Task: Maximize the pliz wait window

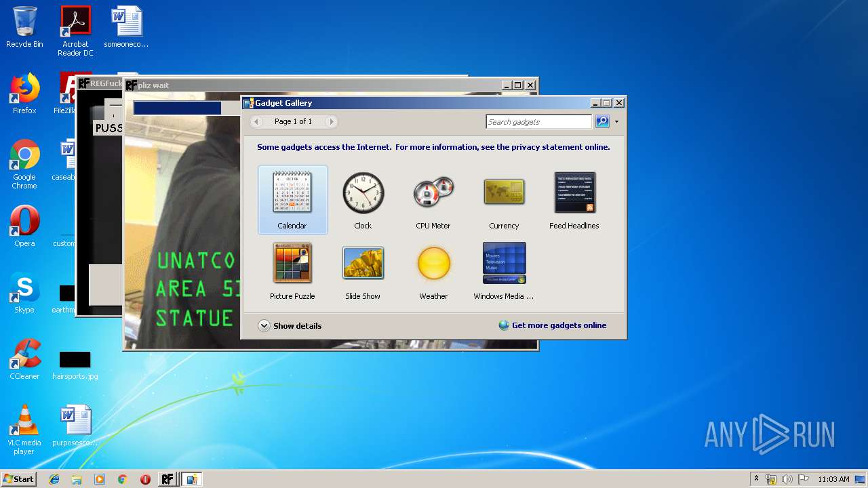Action: (x=518, y=85)
